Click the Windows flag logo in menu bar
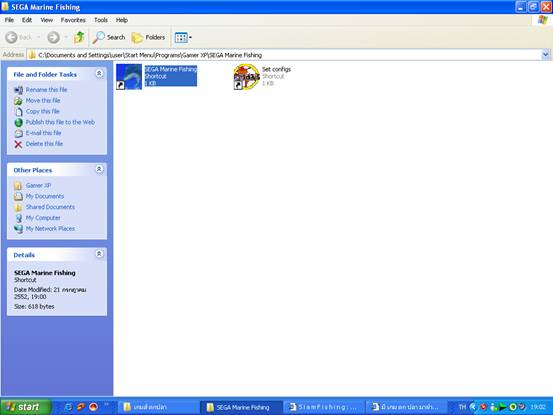 tap(542, 20)
